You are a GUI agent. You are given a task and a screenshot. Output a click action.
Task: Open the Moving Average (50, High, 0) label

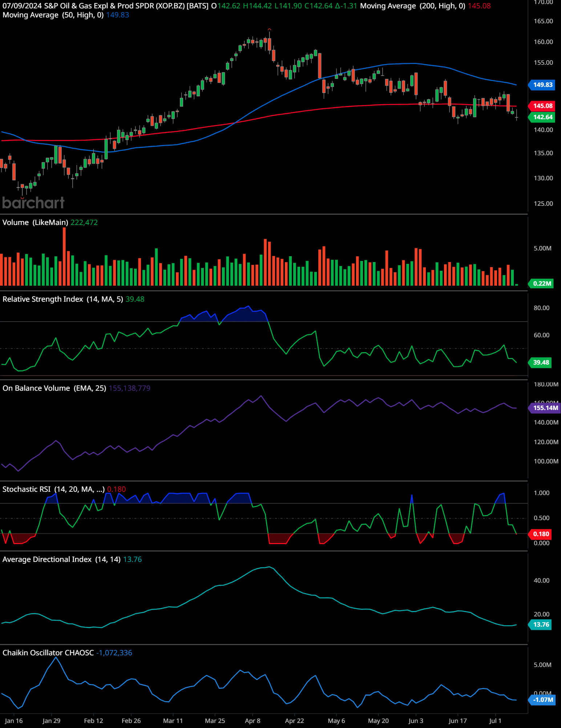click(53, 15)
